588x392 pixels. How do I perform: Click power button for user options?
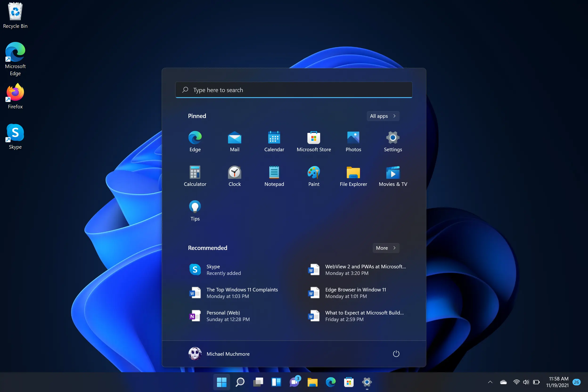coord(396,354)
